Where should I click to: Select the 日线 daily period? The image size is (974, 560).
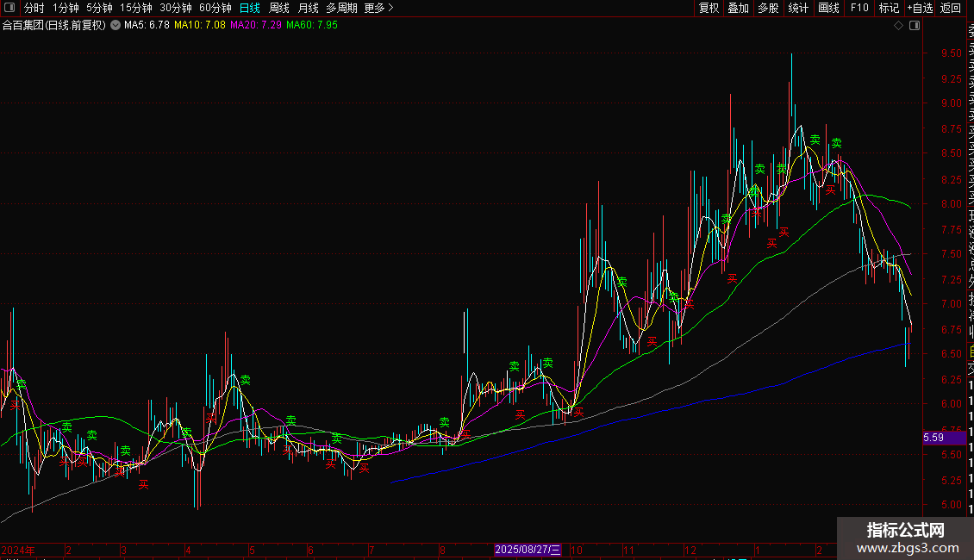[250, 8]
